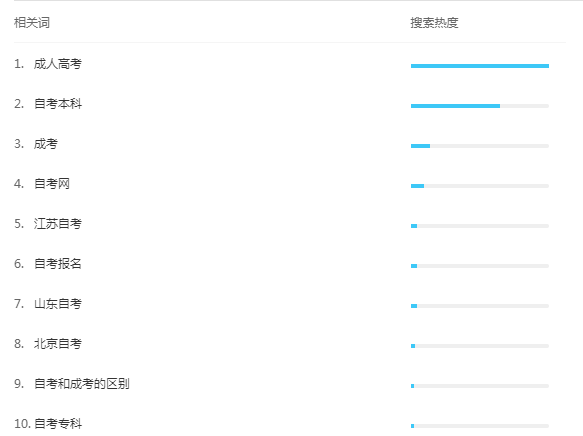583x436 pixels.
Task: Click the heat bar beside 山东自考
Action: click(480, 306)
